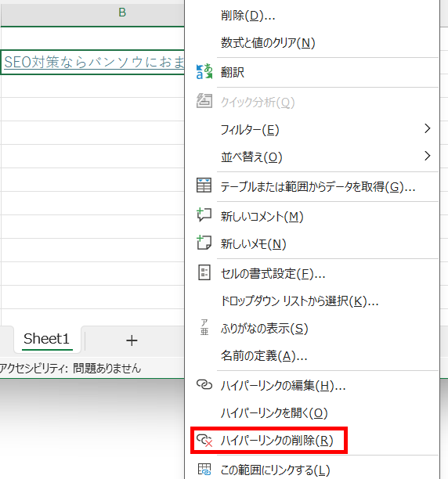This screenshot has height=479, width=448.
Task: Click the ハイパーリンクの編集 chain icon
Action: 204,385
